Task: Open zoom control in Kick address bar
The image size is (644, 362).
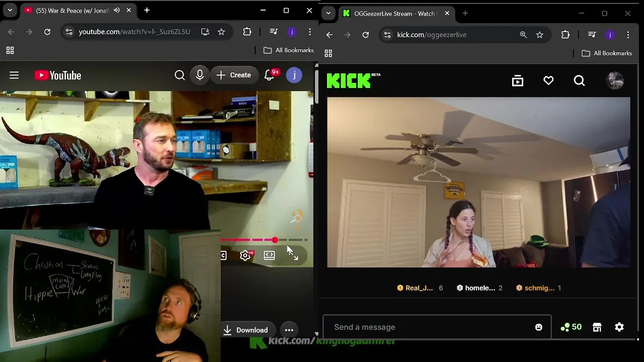Action: pos(523,35)
